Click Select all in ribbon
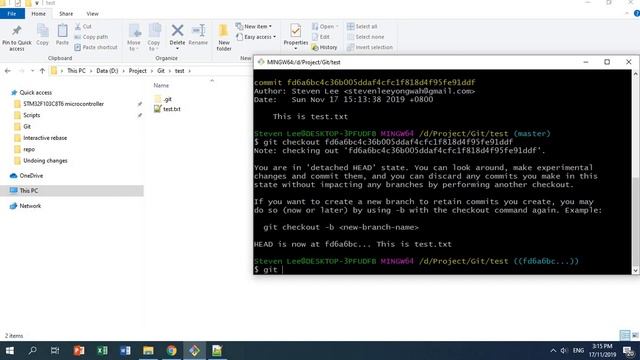640x360 pixels. [x=362, y=27]
